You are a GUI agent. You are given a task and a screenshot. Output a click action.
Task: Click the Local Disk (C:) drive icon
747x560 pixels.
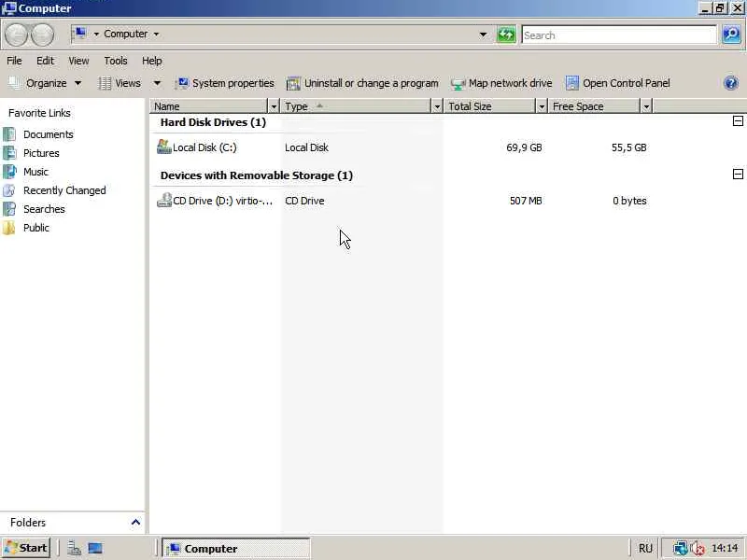click(164, 147)
